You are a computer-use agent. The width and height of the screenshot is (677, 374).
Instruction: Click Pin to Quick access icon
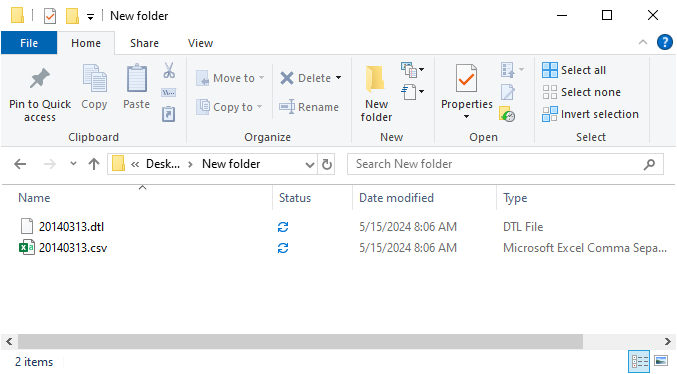[x=40, y=79]
